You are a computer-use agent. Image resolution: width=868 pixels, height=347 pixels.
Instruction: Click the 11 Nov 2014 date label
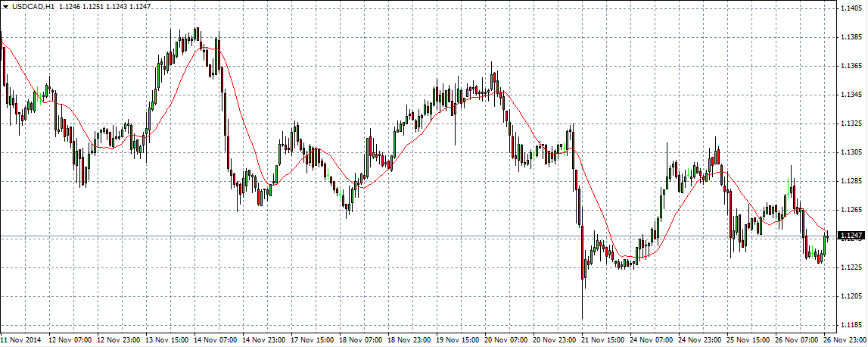(x=20, y=341)
